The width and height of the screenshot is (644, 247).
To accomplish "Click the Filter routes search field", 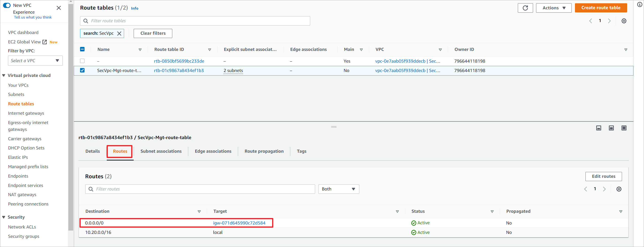I will point(200,189).
